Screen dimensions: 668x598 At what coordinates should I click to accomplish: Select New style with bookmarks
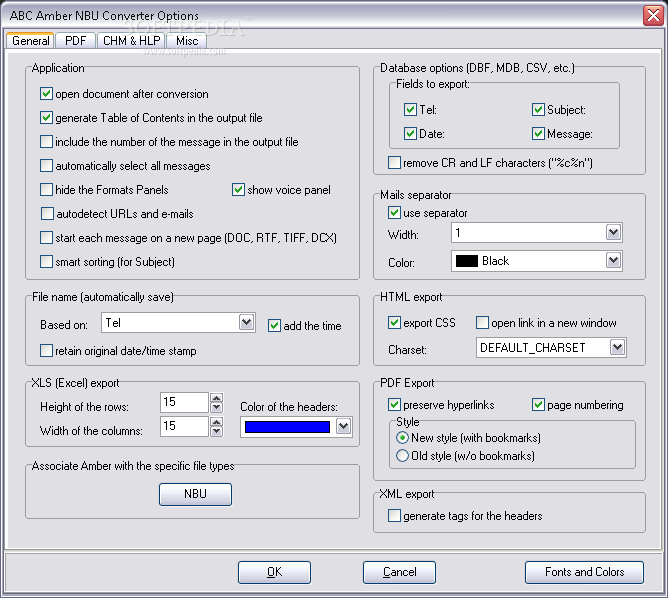402,437
